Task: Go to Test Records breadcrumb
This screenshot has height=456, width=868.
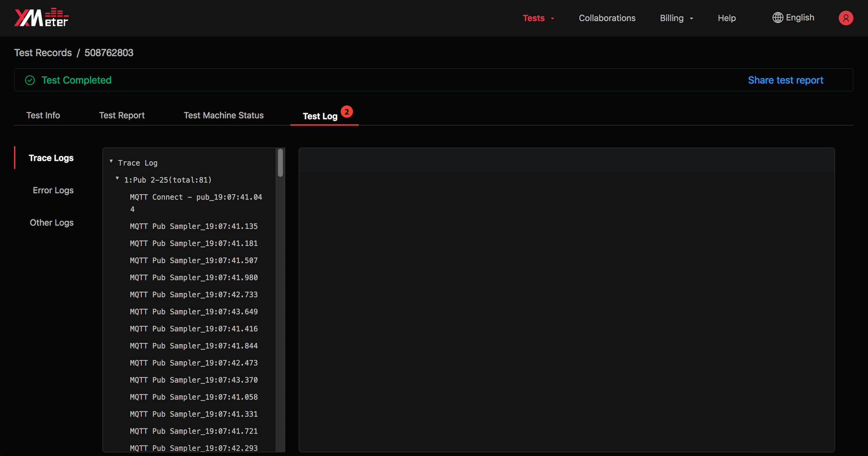Action: coord(43,53)
